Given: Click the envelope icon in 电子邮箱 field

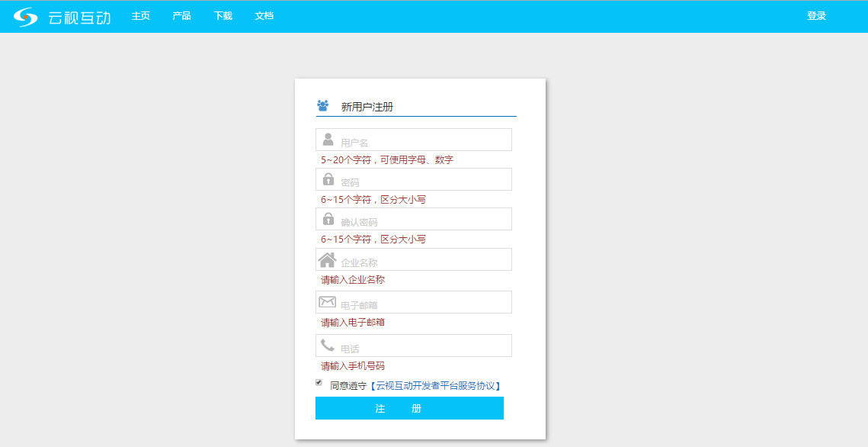Looking at the screenshot, I should pos(327,302).
